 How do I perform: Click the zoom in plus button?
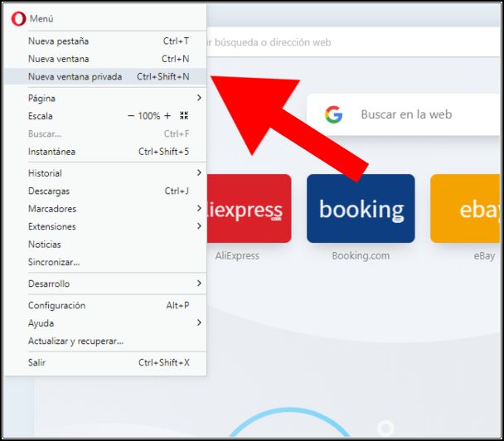click(x=167, y=116)
